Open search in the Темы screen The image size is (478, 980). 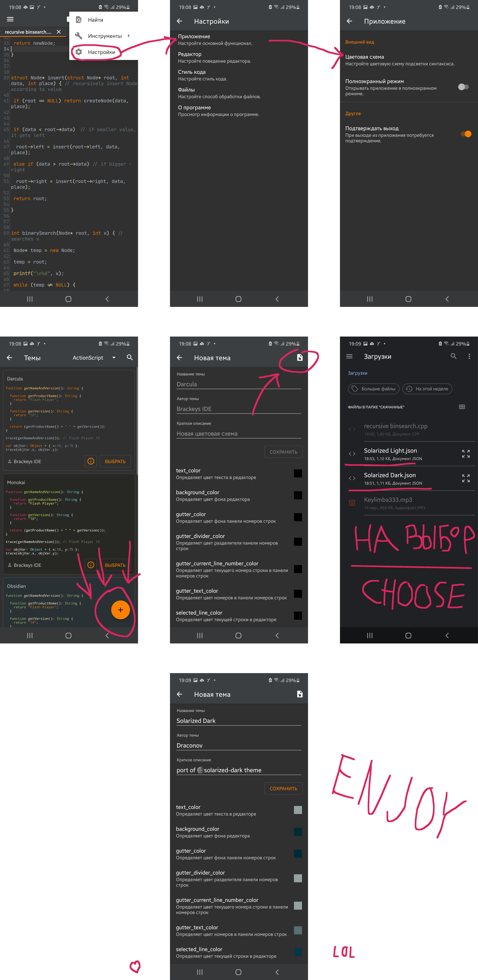(x=130, y=358)
